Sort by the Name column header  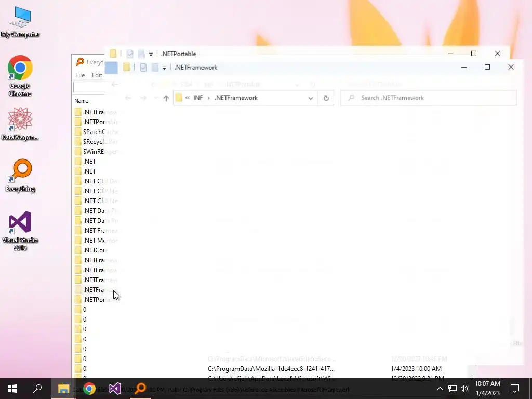coord(82,101)
